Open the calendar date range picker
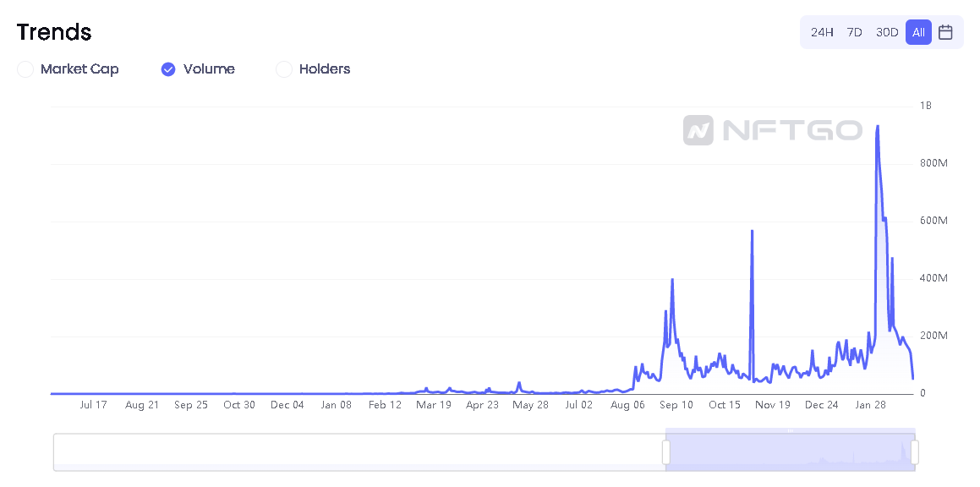Image resolution: width=980 pixels, height=487 pixels. [945, 32]
